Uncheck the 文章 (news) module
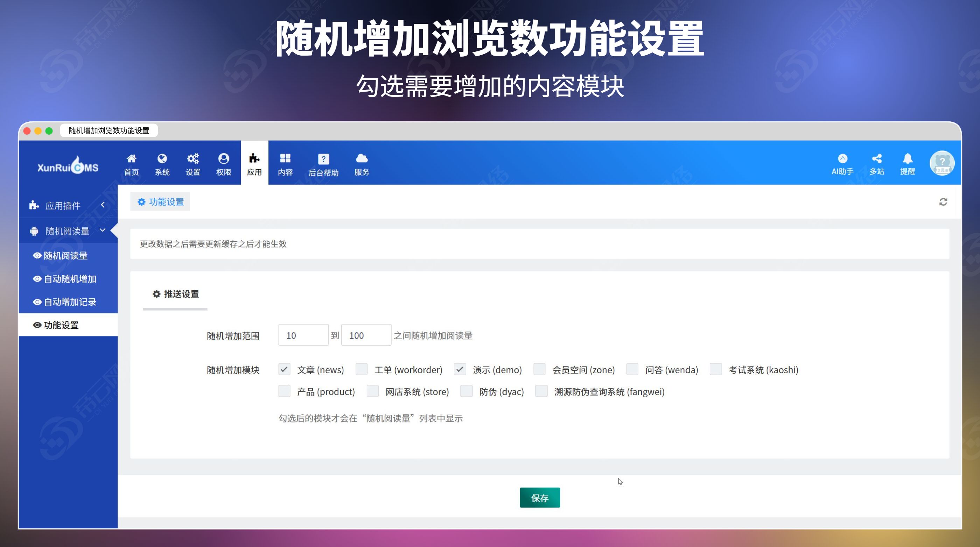This screenshot has width=980, height=547. 284,369
